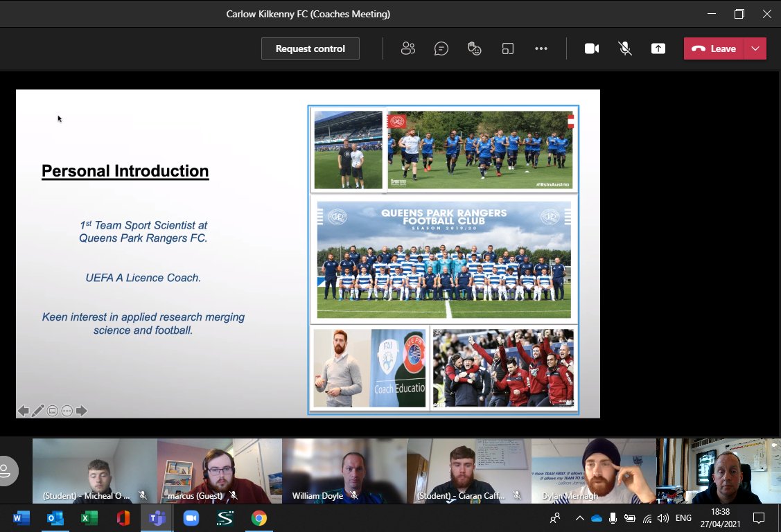Open the slide's more options menu
The height and width of the screenshot is (532, 781).
click(67, 410)
